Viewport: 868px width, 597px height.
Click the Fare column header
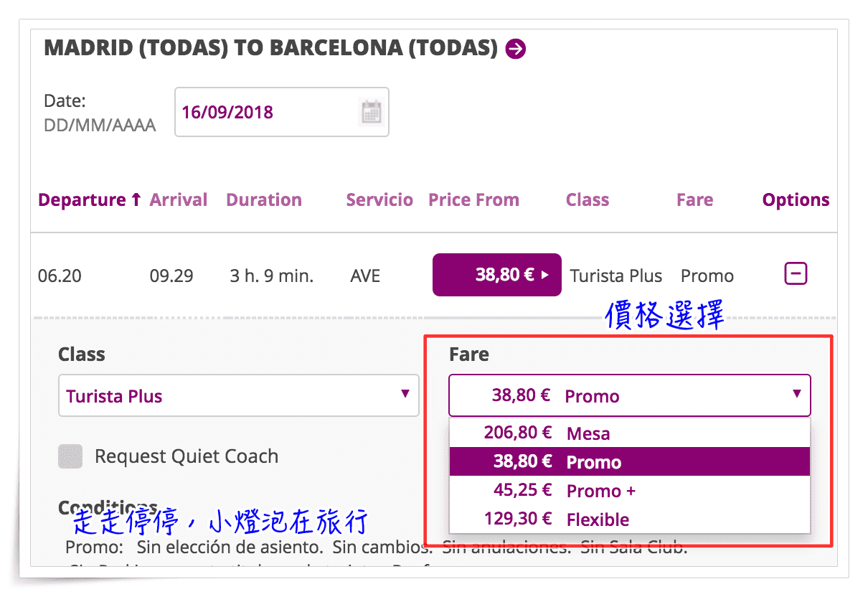tap(694, 200)
